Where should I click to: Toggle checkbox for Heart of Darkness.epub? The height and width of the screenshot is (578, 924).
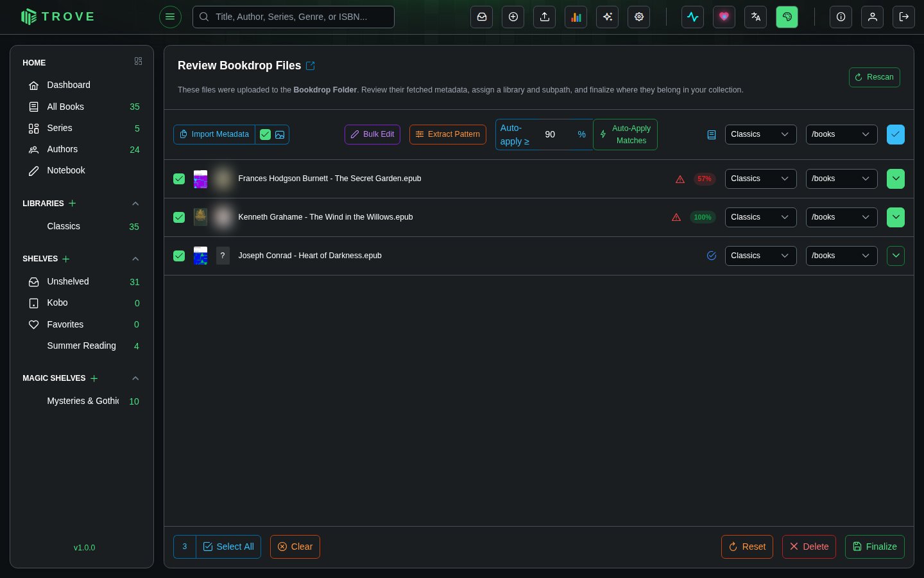pos(179,256)
